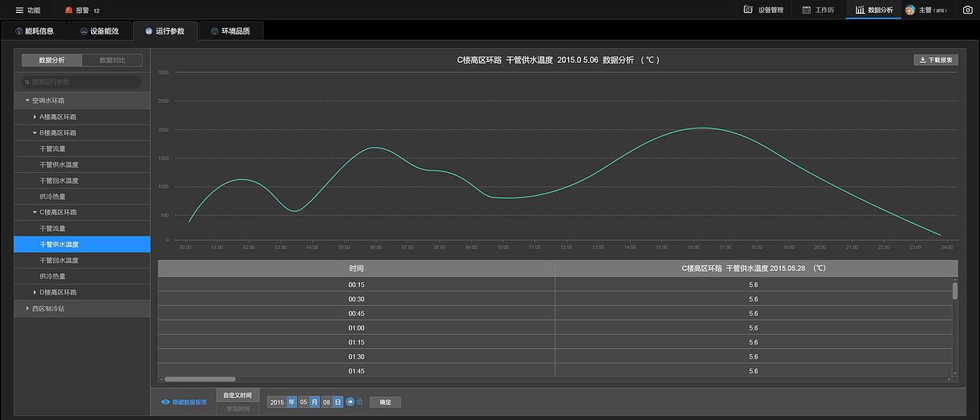The height and width of the screenshot is (420, 980).
Task: Click the red 报警 alarm icon
Action: click(69, 10)
